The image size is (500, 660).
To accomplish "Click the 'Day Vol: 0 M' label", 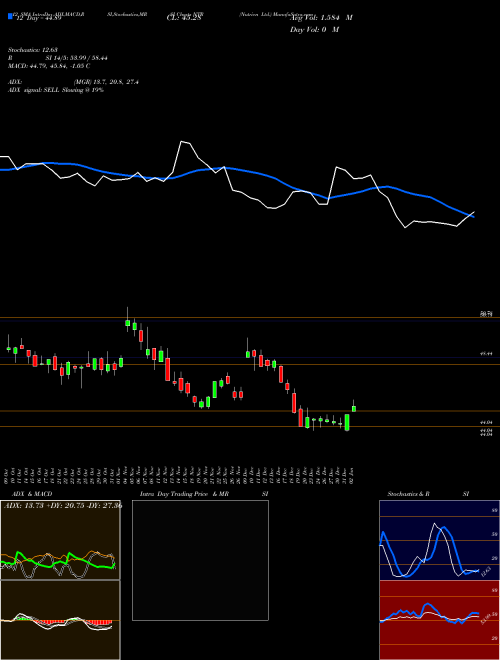I will 314,29.
